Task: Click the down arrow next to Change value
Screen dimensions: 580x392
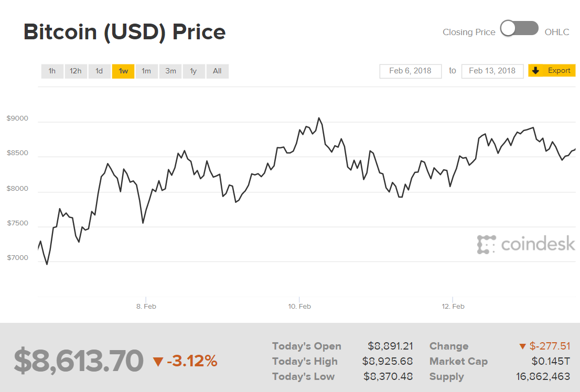Action: point(521,346)
